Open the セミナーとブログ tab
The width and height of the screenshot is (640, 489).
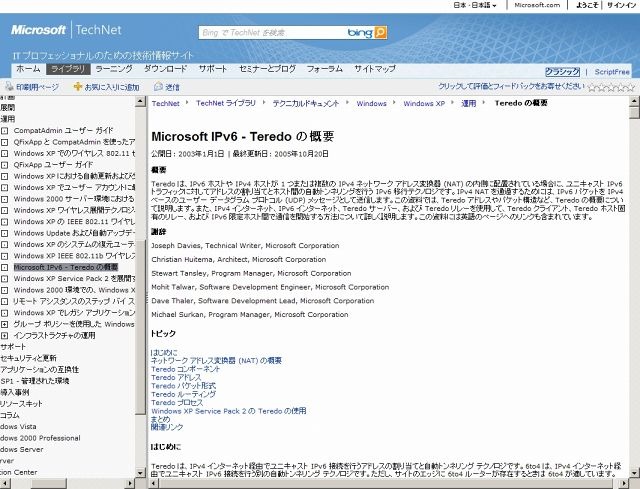pyautogui.click(x=267, y=69)
